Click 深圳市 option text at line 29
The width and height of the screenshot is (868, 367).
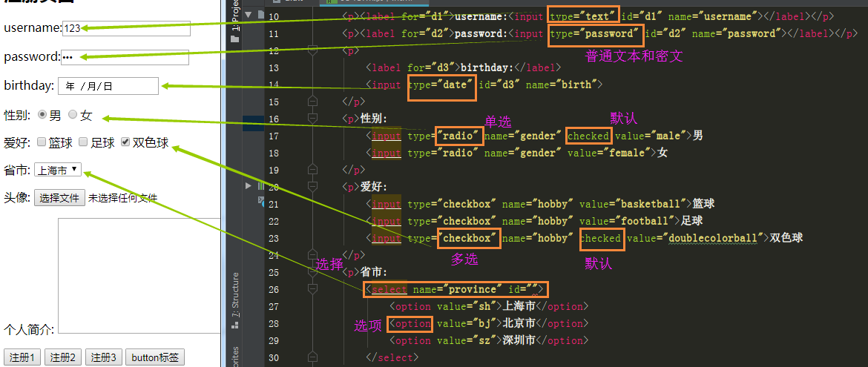pyautogui.click(x=518, y=340)
